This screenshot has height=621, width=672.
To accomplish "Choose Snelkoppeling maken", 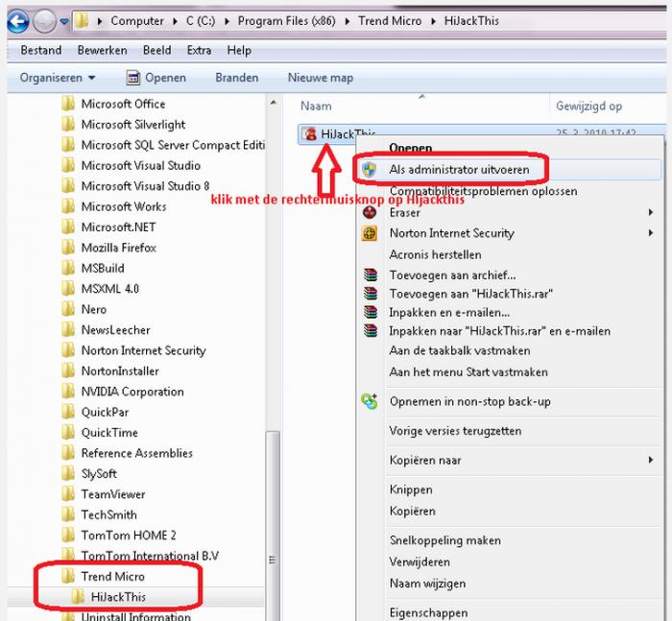I will click(x=444, y=540).
